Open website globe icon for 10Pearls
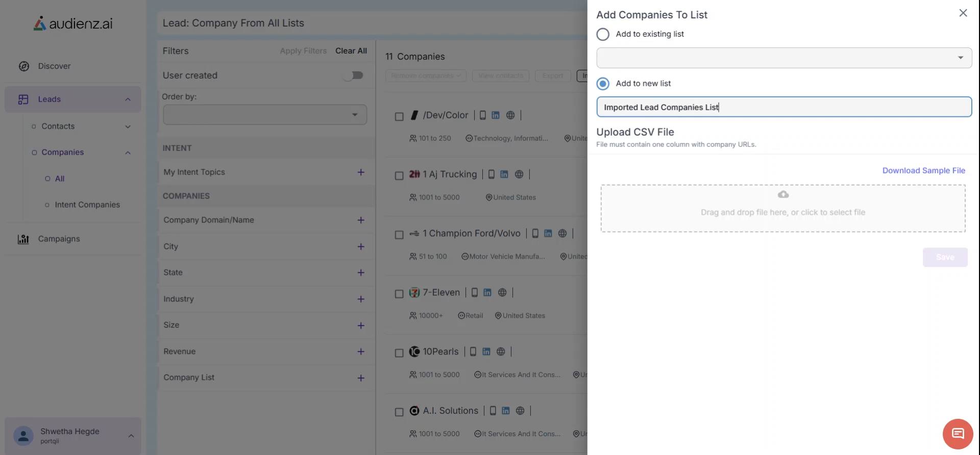The image size is (980, 455). point(501,352)
